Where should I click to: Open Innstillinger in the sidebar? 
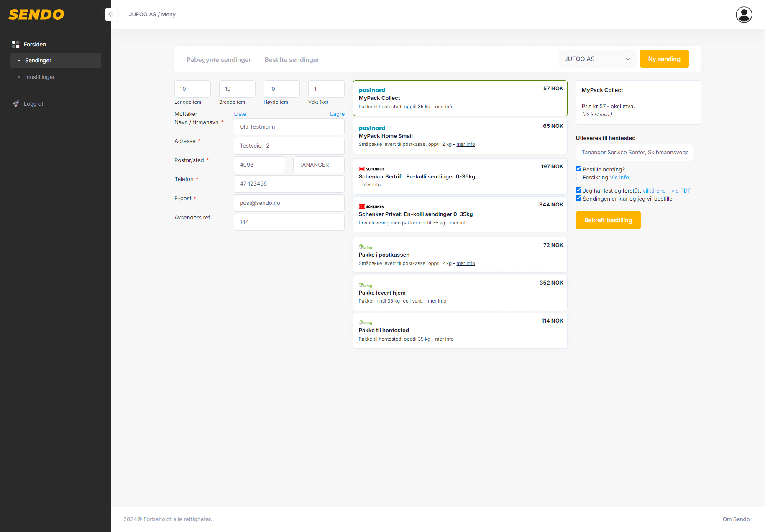pos(40,77)
